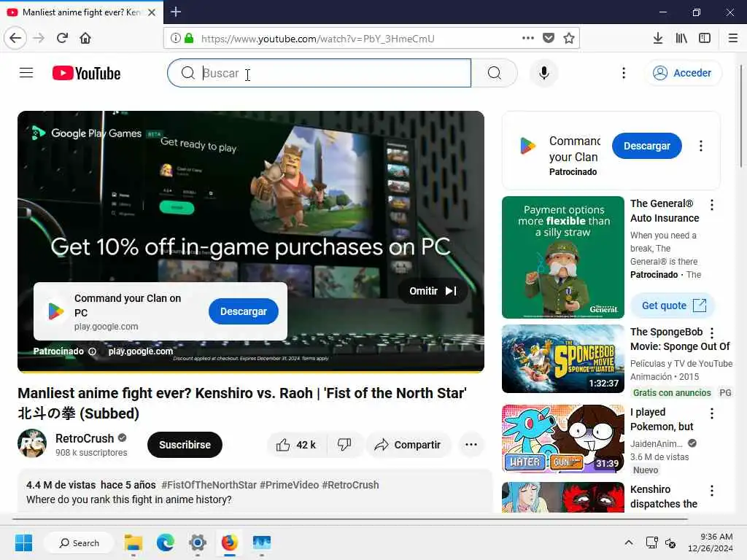Open File Explorer from taskbar
747x560 pixels.
tap(133, 542)
